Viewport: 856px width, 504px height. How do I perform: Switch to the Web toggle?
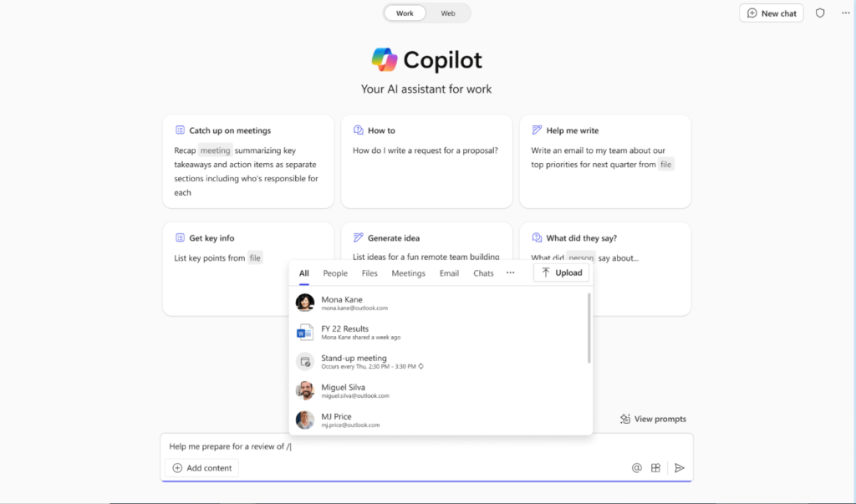click(x=448, y=13)
